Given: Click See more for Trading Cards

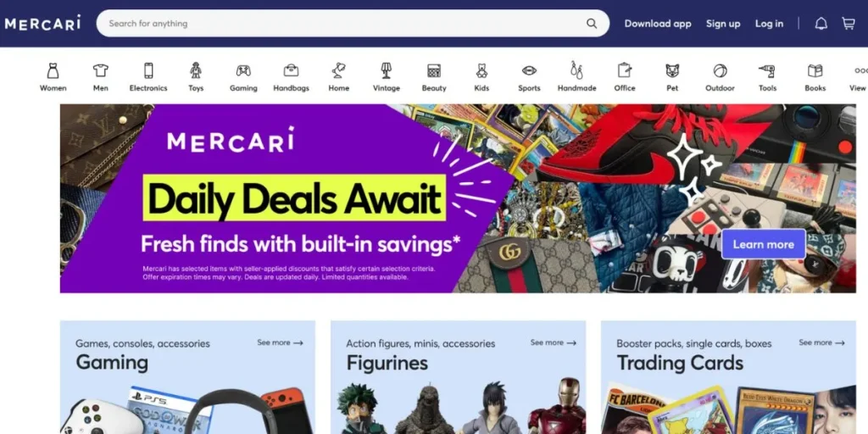Looking at the screenshot, I should coord(822,342).
